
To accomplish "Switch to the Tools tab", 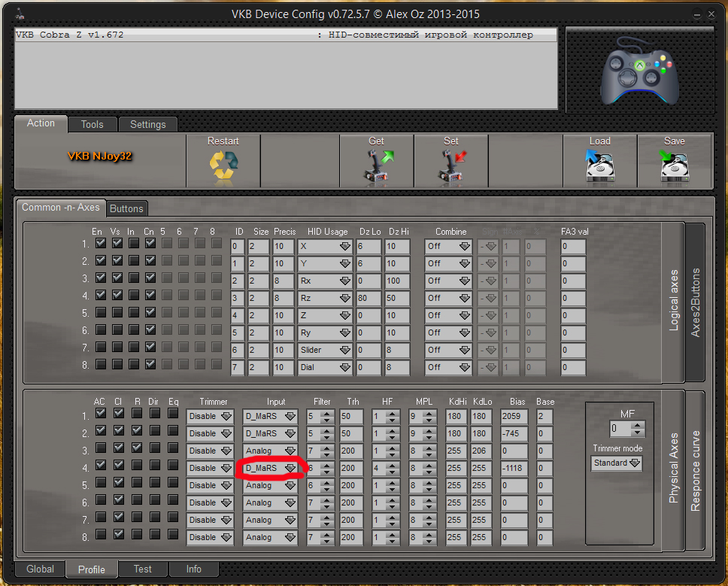I will click(92, 124).
